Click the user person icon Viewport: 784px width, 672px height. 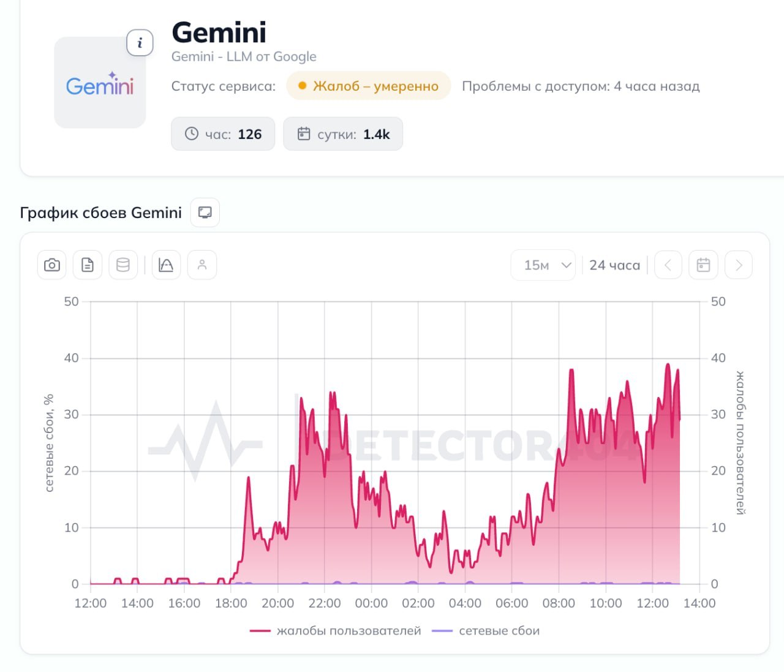202,265
